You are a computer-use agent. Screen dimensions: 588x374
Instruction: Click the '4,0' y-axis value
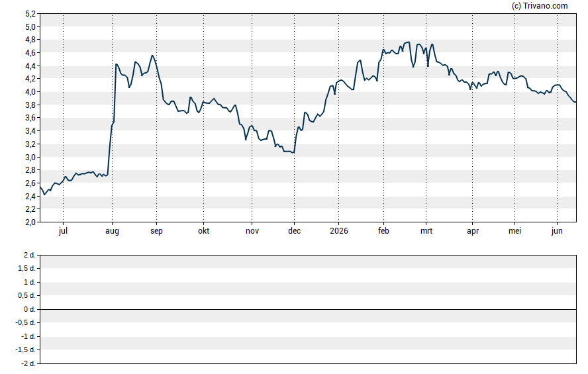(x=30, y=92)
